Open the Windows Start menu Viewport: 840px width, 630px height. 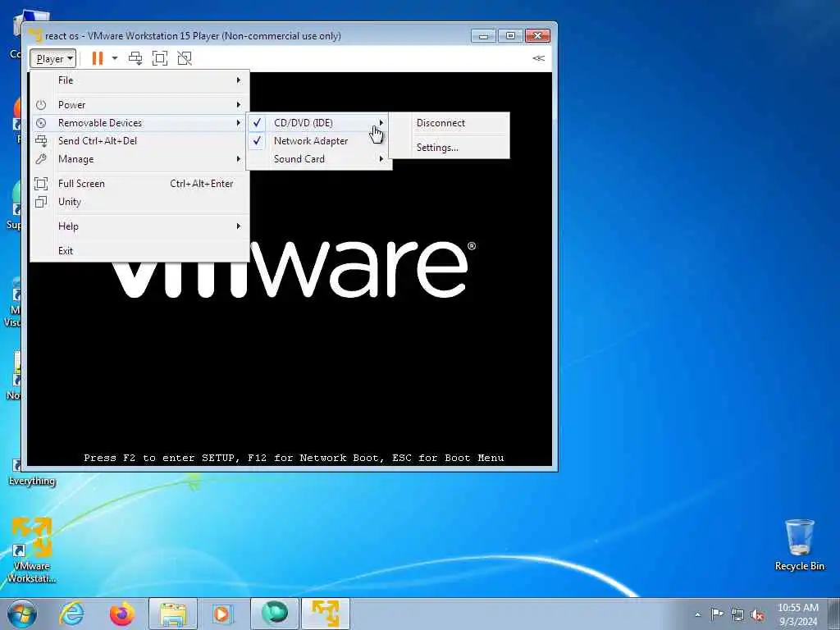[x=22, y=614]
